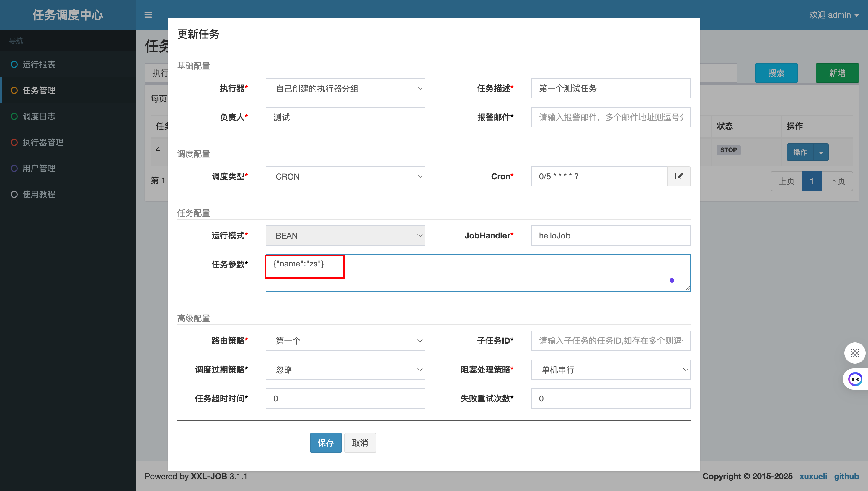Expand the 运行模式 BEAN dropdown
The width and height of the screenshot is (868, 491).
345,235
